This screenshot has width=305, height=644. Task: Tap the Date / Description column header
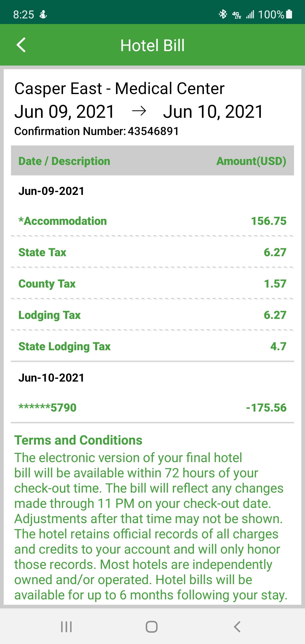[x=64, y=161]
